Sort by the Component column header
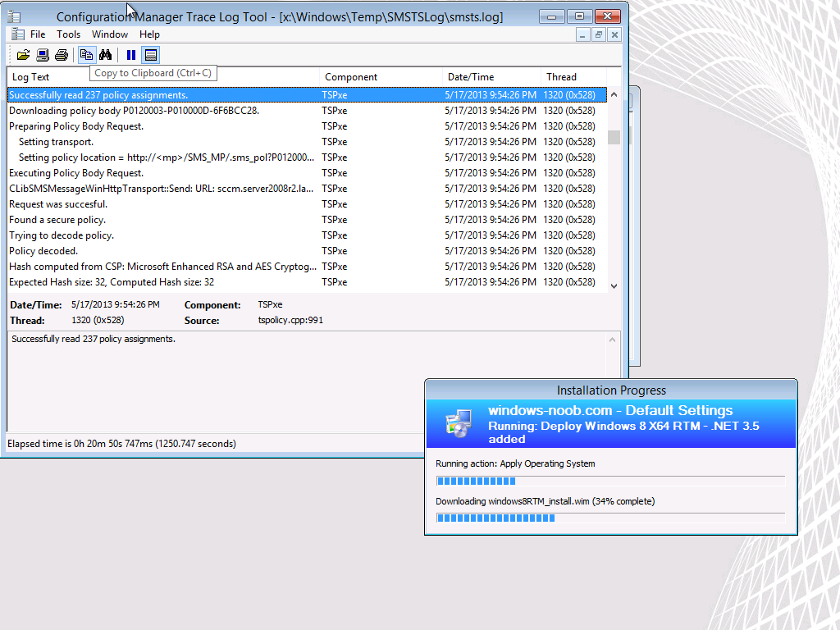Image resolution: width=840 pixels, height=630 pixels. tap(381, 76)
